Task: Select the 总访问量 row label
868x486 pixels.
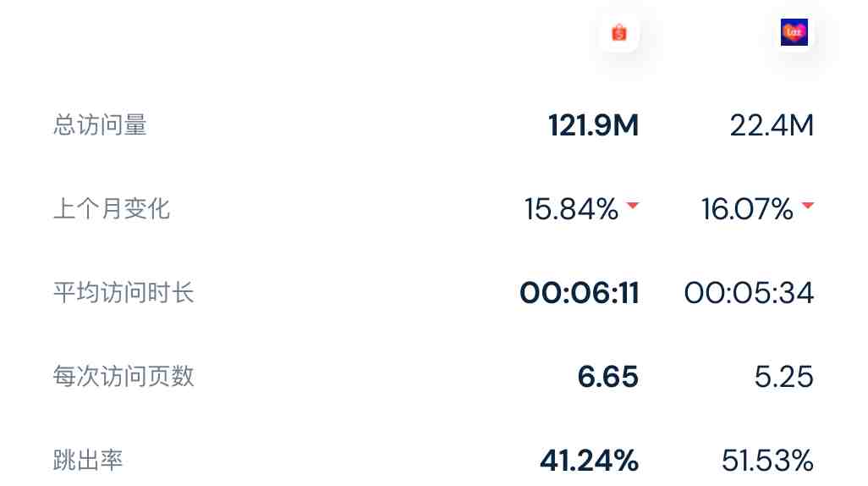Action: coord(100,124)
